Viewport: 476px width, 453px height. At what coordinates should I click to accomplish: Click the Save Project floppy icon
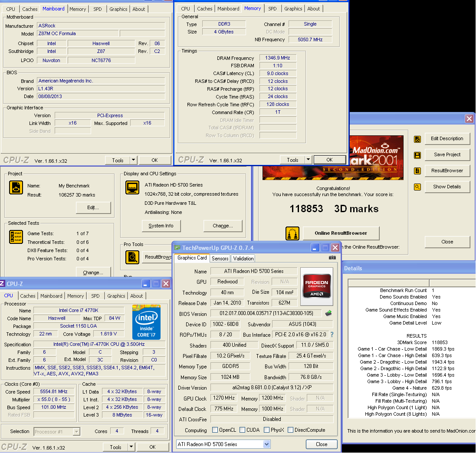coord(417,155)
